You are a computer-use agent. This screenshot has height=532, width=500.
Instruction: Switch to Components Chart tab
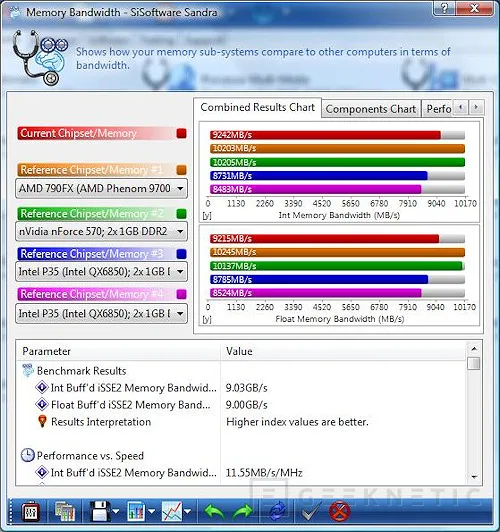point(371,109)
